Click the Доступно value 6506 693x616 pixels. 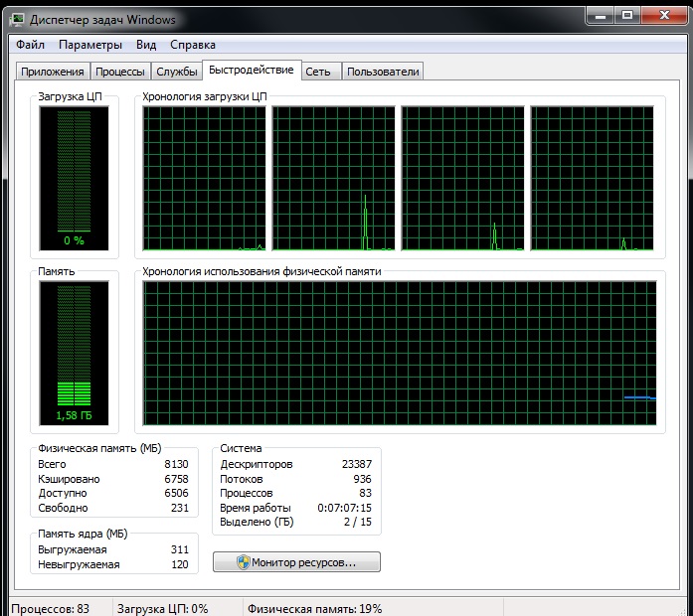[176, 493]
